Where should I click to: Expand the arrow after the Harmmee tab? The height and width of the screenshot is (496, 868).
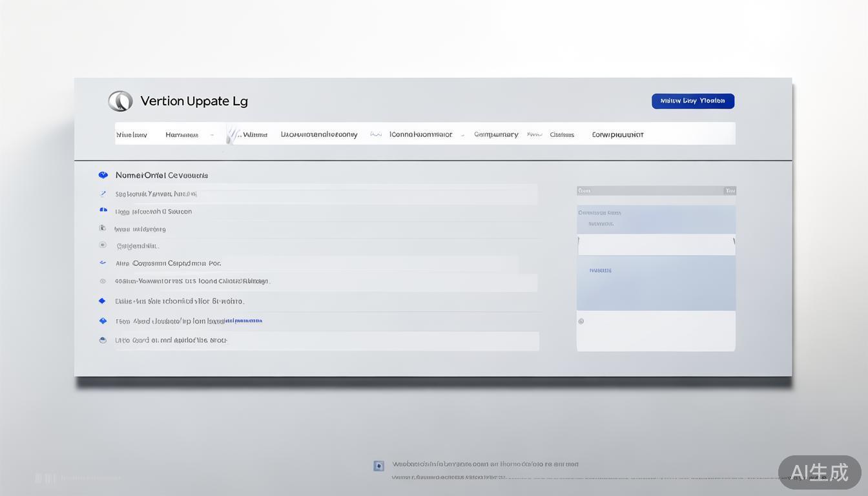click(x=212, y=135)
